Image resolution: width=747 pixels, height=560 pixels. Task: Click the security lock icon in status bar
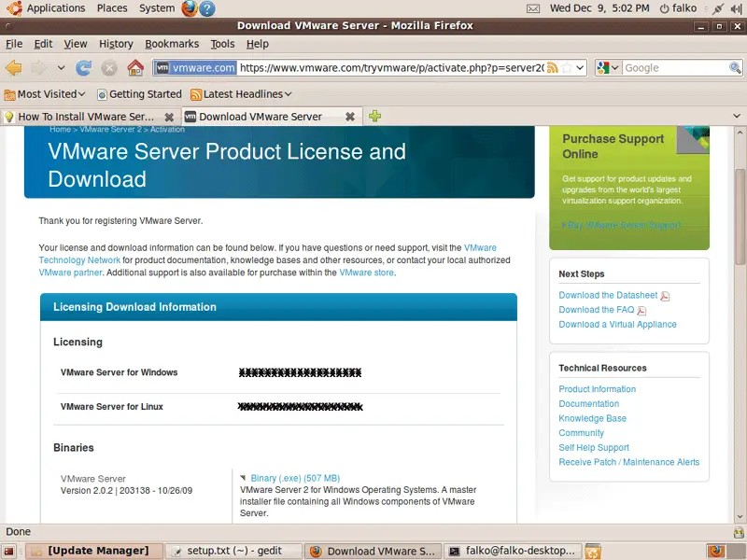pos(739,532)
